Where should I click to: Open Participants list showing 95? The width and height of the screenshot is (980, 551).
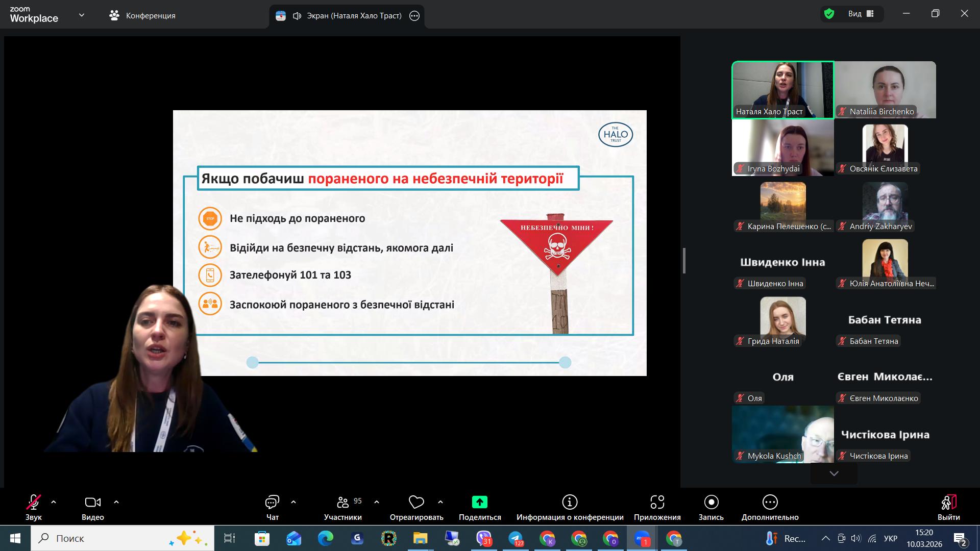tap(343, 503)
